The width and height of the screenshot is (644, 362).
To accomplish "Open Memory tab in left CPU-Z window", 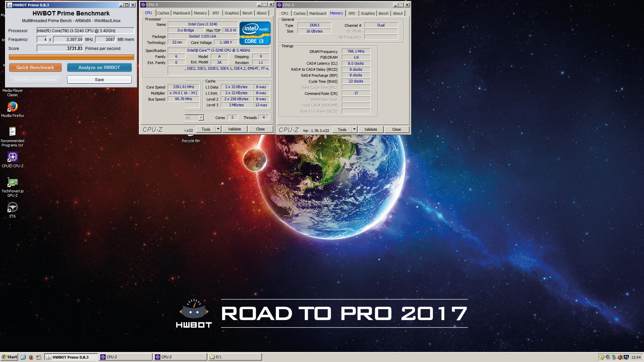I will coord(200,13).
